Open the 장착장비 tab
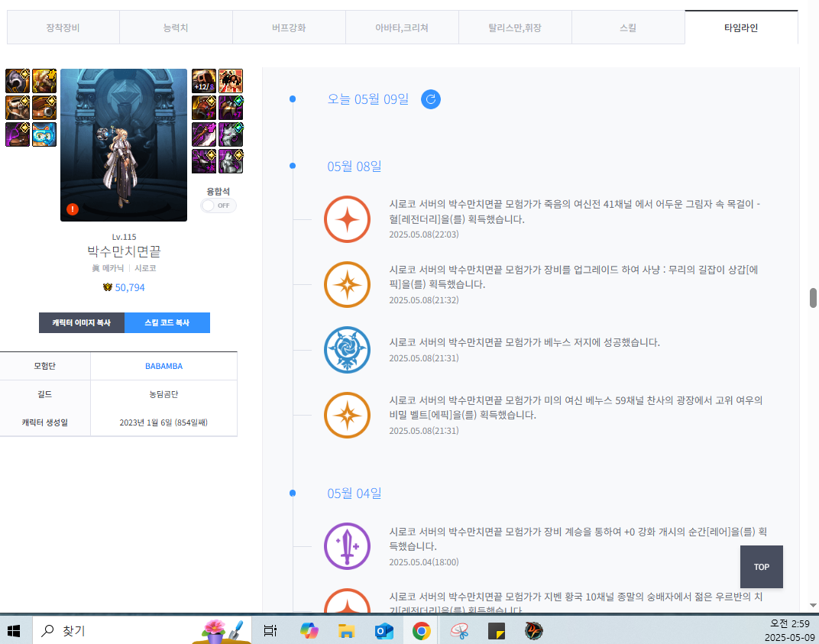The width and height of the screenshot is (819, 644). pyautogui.click(x=63, y=28)
